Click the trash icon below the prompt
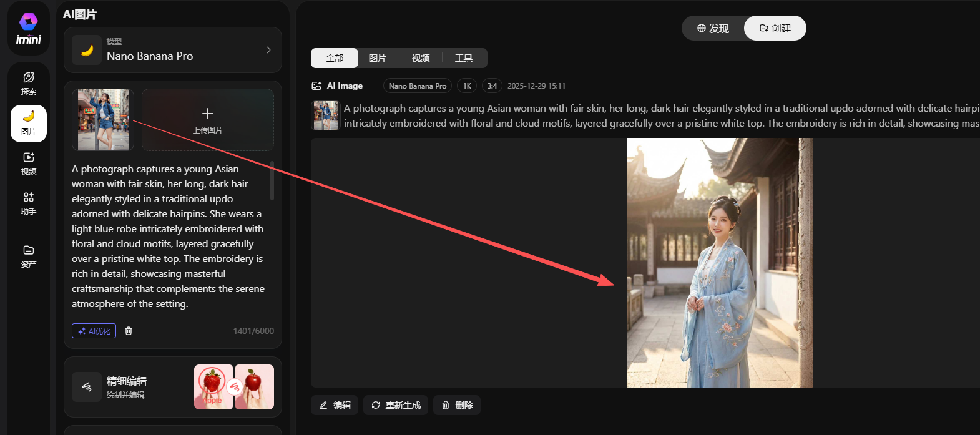This screenshot has width=980, height=435. 129,331
